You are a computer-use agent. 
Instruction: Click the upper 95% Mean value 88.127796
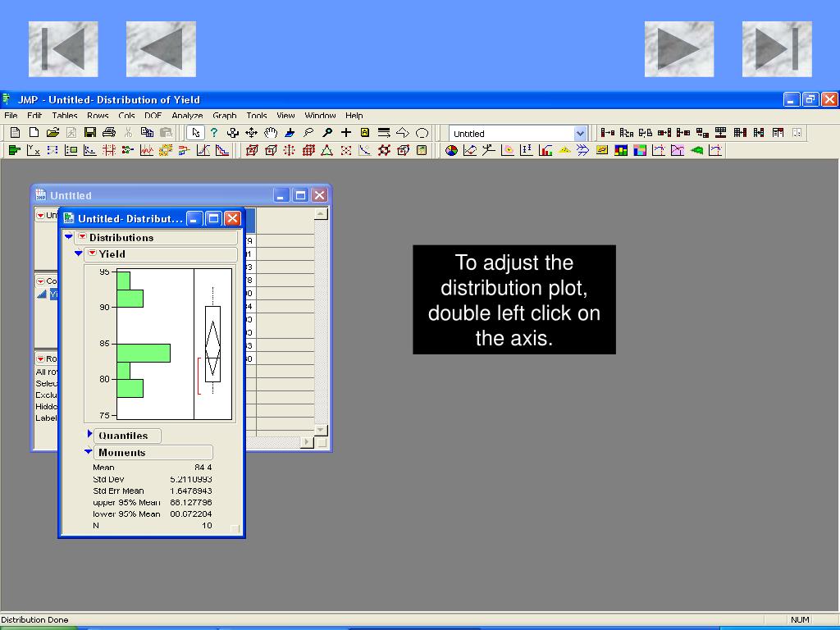tap(190, 503)
